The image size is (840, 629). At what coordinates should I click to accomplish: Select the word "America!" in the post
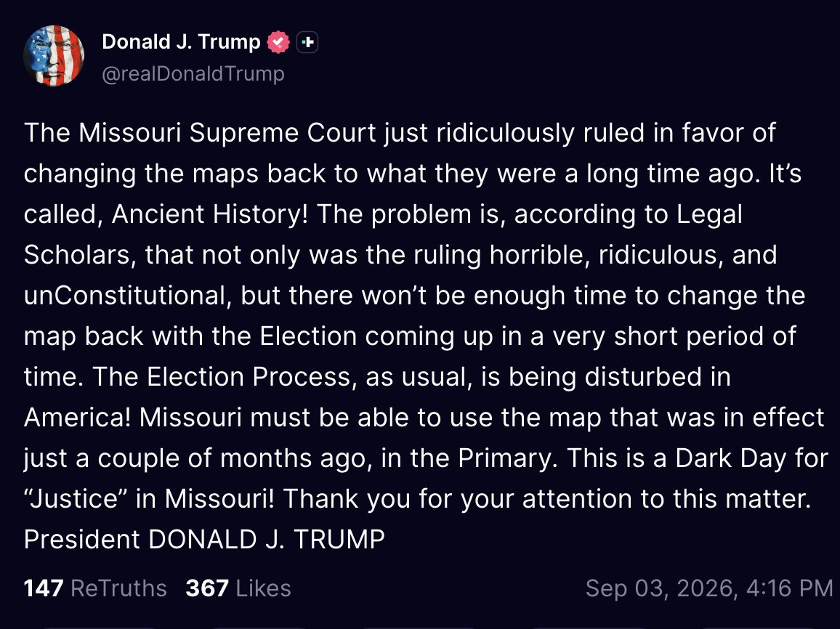[77, 418]
